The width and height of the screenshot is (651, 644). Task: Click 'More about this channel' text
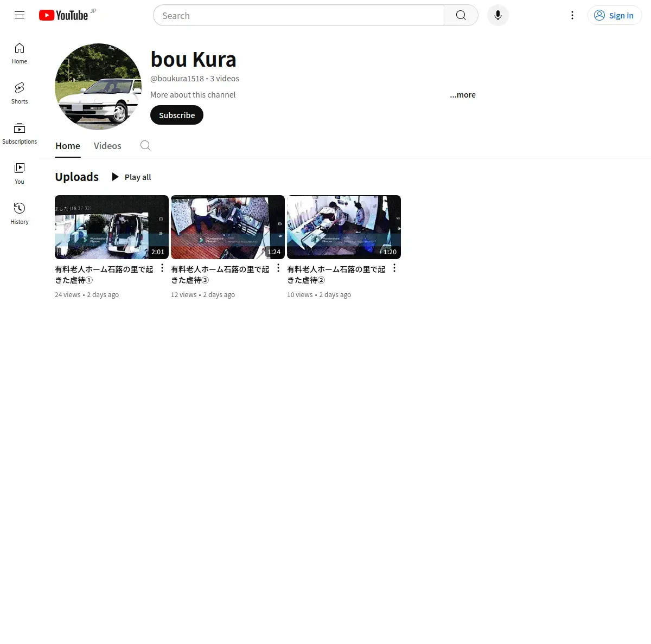[193, 94]
